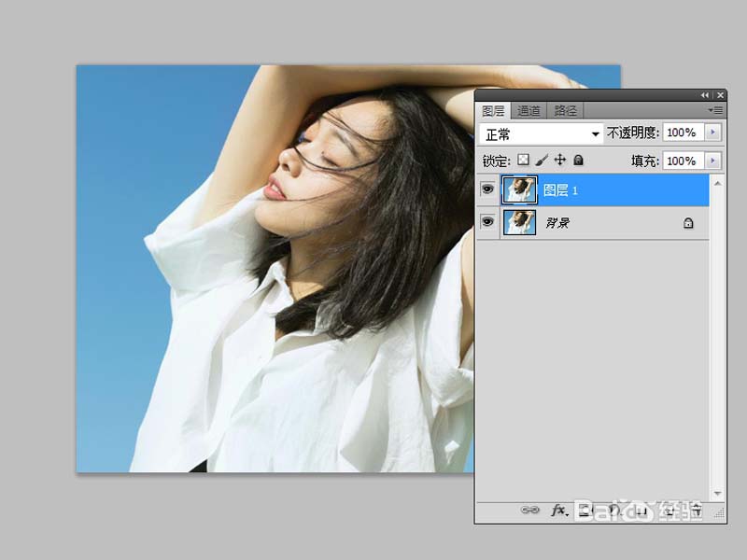747x560 pixels.
Task: Lock layer position with move icon
Action: [x=560, y=161]
